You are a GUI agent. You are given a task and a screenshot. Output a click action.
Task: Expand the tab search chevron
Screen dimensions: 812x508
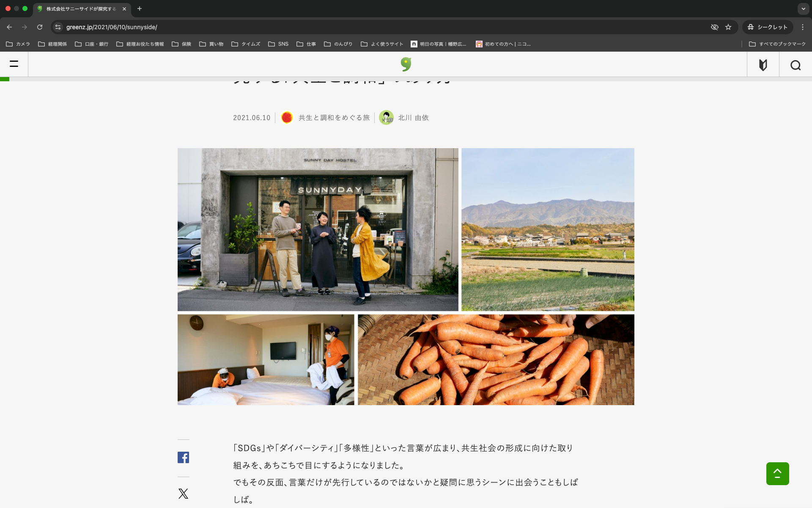803,8
